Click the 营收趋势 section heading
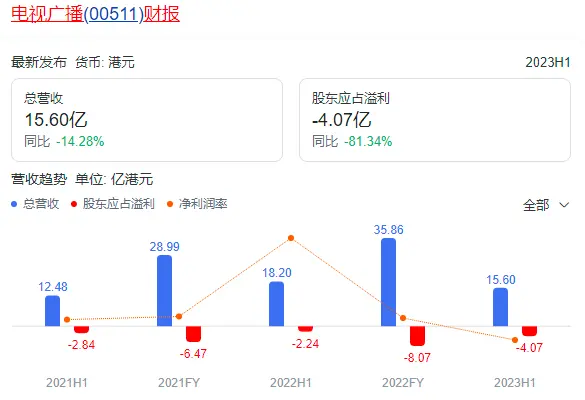The image size is (585, 400). (39, 179)
